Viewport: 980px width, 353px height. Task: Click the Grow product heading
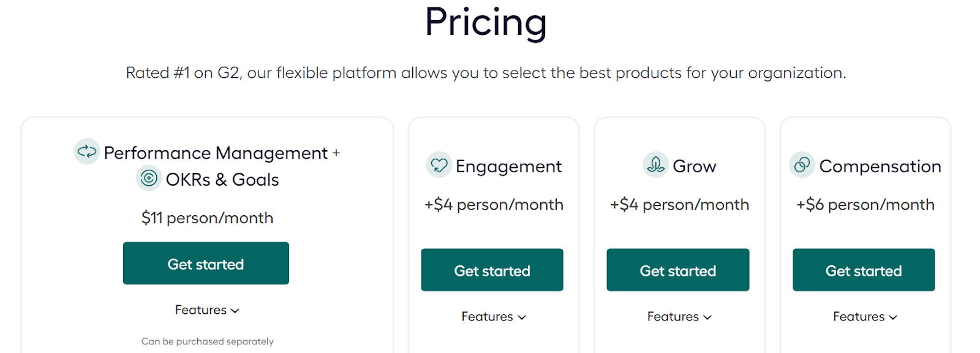tap(695, 167)
